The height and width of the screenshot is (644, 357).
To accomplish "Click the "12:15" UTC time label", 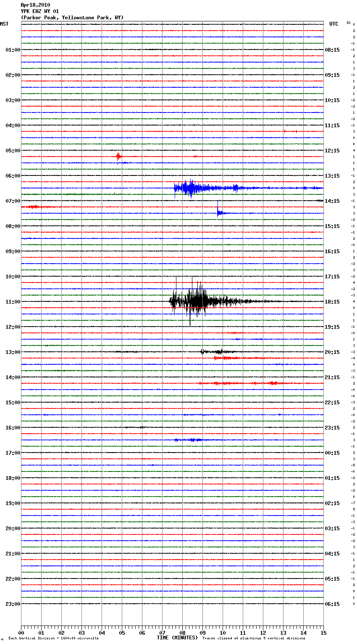I will (332, 151).
